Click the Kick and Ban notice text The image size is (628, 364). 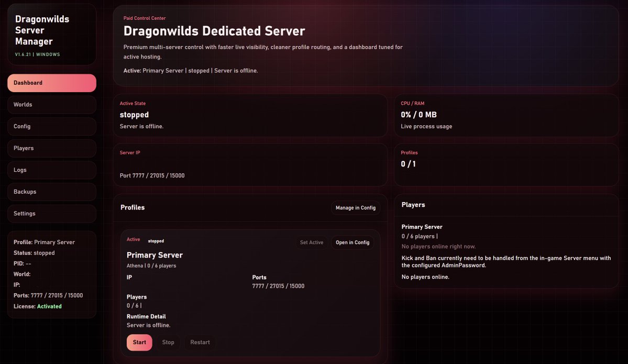(506, 262)
